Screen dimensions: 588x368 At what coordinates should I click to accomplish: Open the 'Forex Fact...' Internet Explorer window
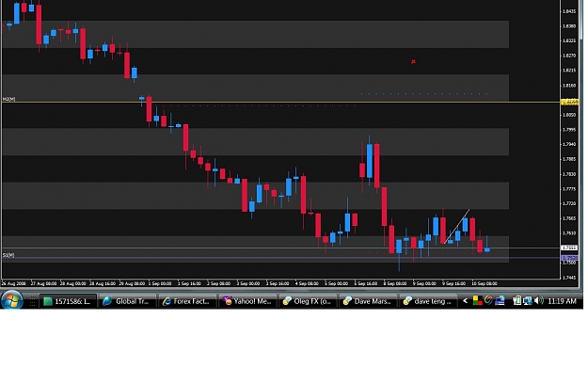click(187, 301)
